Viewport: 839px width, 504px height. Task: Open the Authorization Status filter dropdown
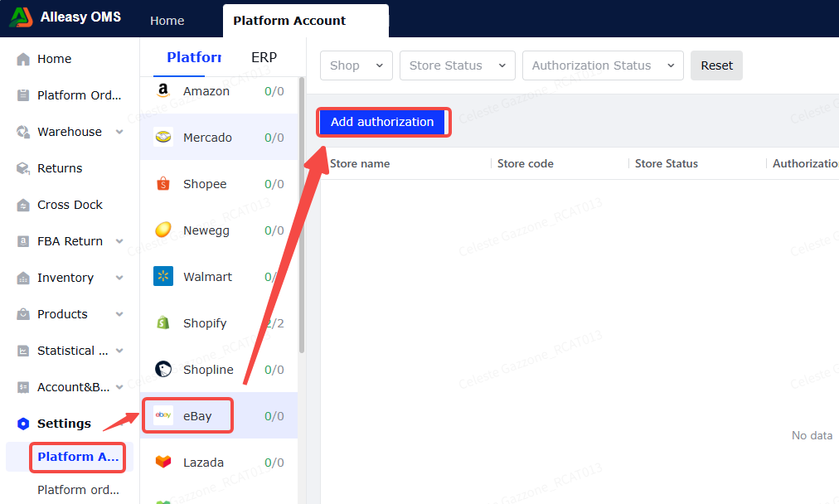coord(603,65)
